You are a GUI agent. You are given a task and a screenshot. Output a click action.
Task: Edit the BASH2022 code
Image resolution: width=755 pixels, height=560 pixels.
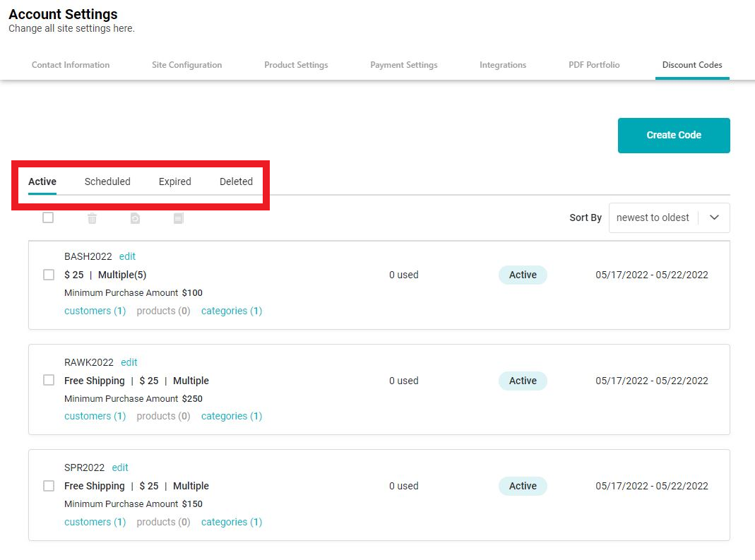(127, 256)
